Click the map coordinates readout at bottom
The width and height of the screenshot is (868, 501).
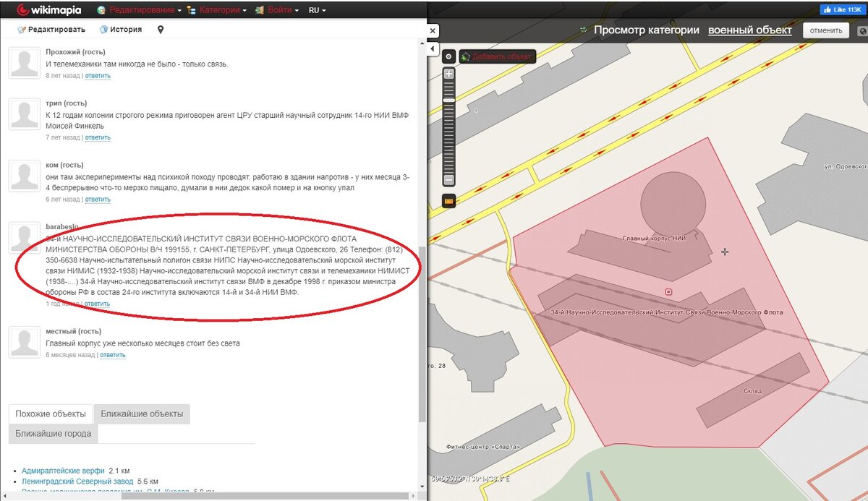(470, 478)
